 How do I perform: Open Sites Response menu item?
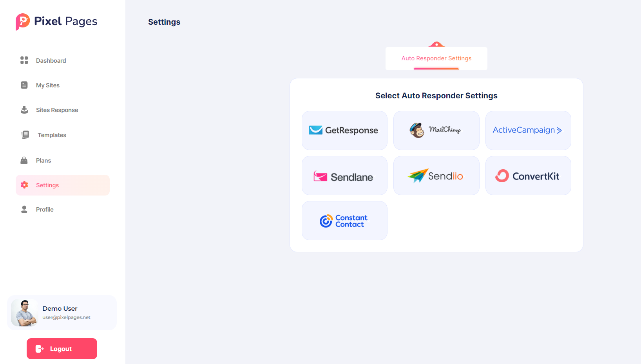(57, 110)
